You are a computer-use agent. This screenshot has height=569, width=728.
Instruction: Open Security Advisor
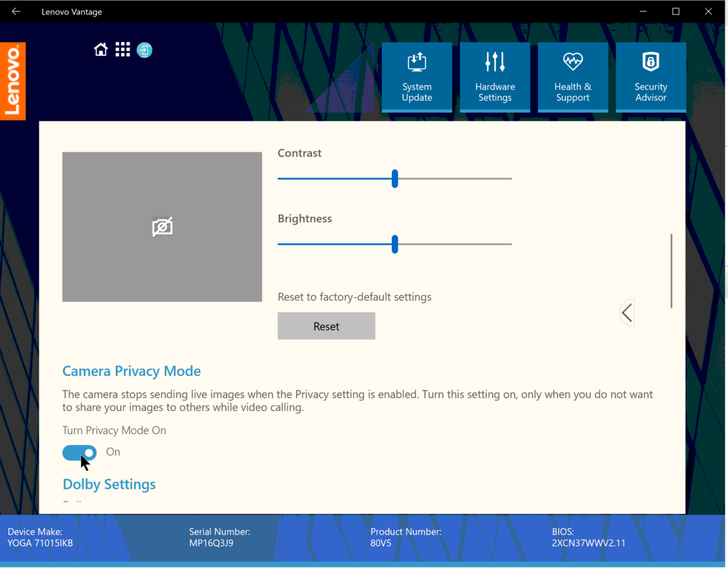[650, 76]
